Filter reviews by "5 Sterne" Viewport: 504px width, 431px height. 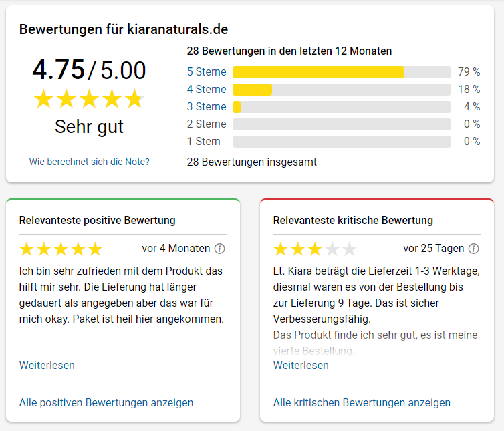click(207, 72)
